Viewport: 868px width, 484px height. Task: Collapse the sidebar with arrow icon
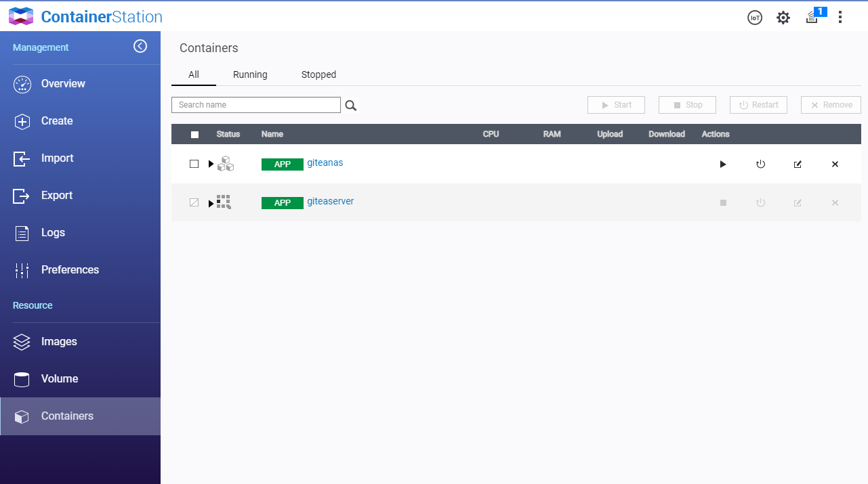click(140, 46)
